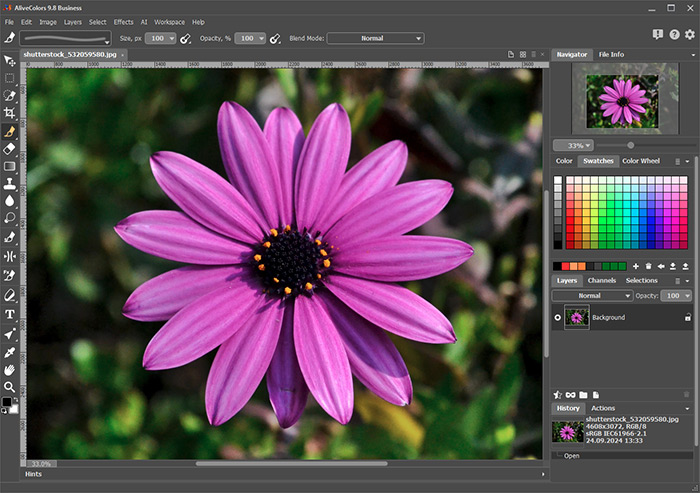
Task: Hide the Background layer visibility eye
Action: 558,318
